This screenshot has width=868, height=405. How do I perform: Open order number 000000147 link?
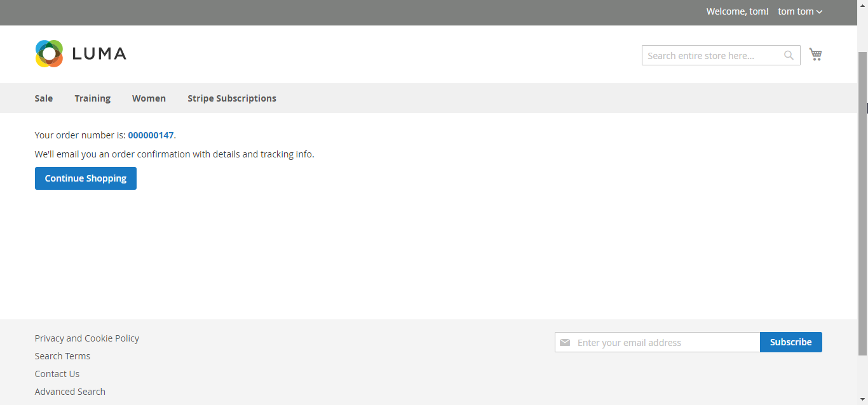coord(151,135)
